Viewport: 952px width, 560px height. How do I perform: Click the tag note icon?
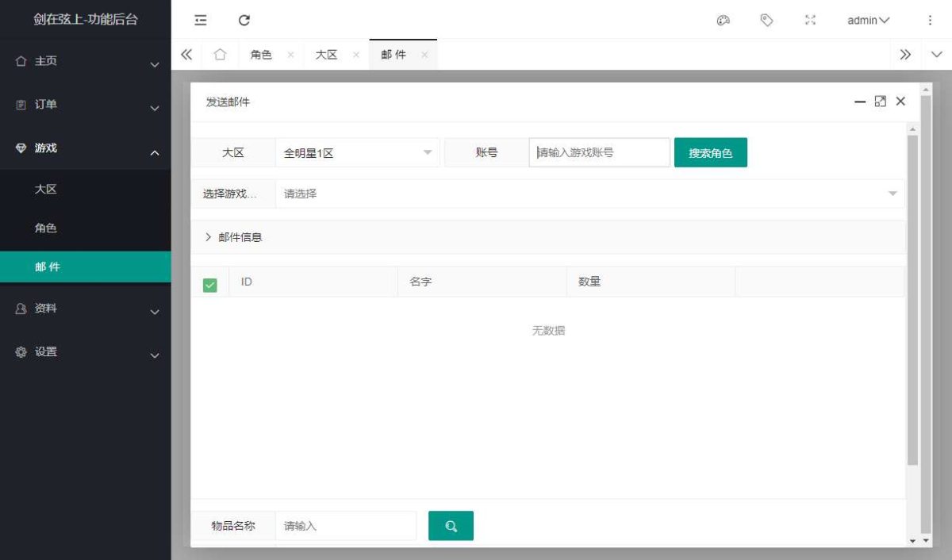[766, 20]
